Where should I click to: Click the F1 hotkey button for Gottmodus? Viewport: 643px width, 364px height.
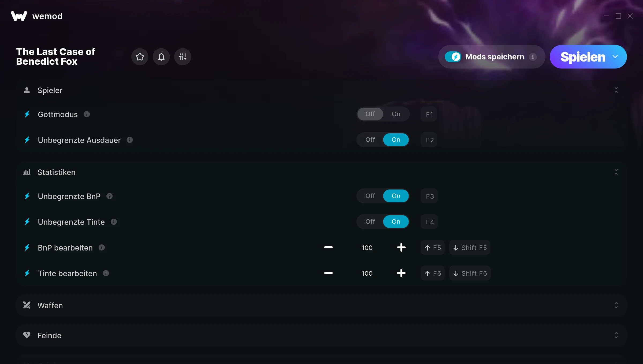(429, 114)
